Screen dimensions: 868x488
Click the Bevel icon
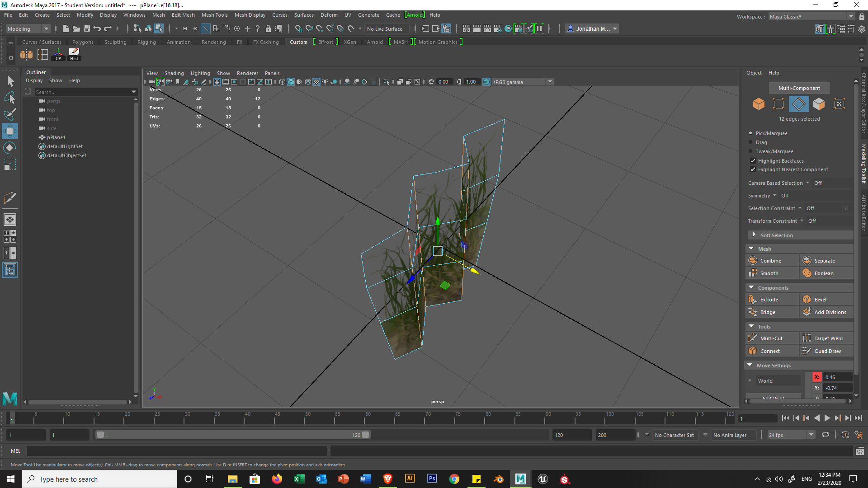tap(807, 299)
